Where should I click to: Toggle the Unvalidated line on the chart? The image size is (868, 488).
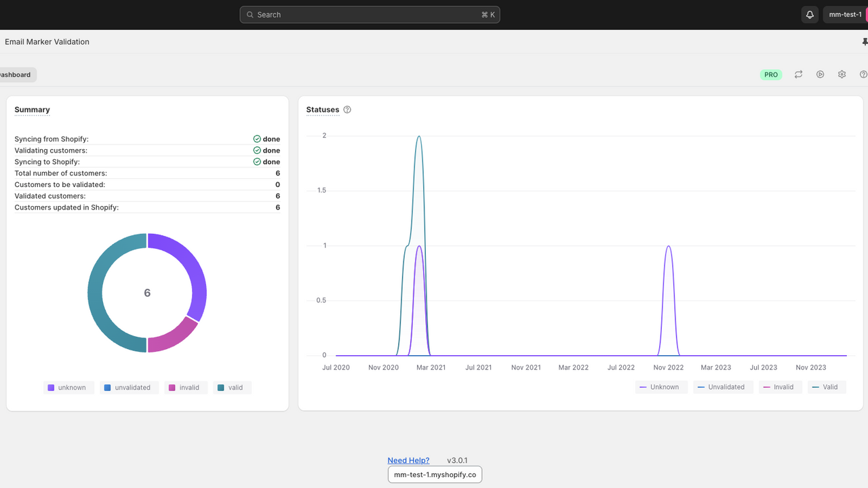723,386
